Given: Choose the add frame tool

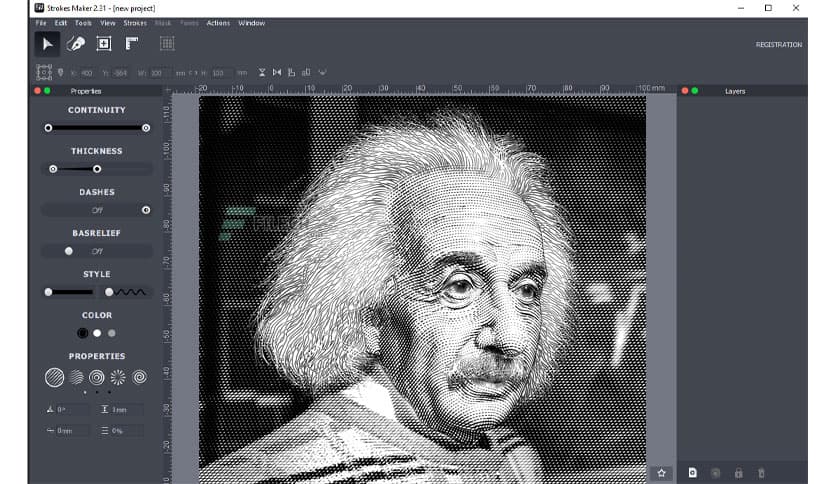Looking at the screenshot, I should pos(104,44).
